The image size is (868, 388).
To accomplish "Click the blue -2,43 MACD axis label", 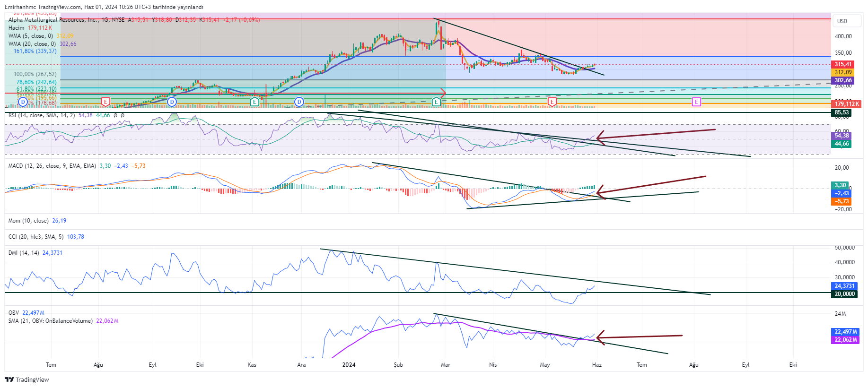I will (x=842, y=193).
